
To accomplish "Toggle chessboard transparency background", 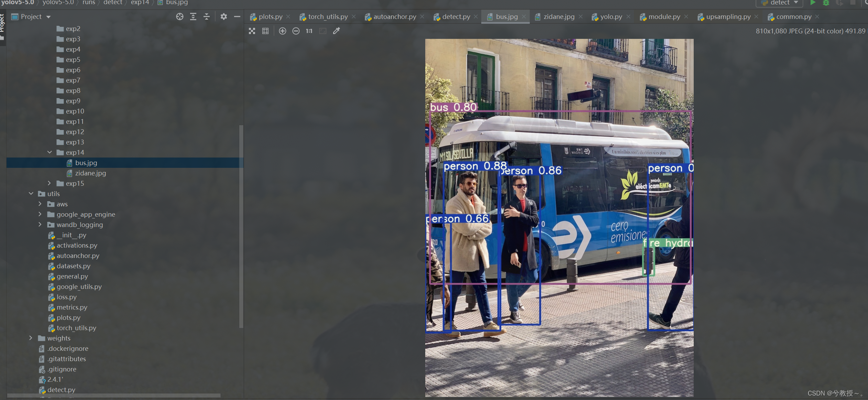I will pos(252,31).
